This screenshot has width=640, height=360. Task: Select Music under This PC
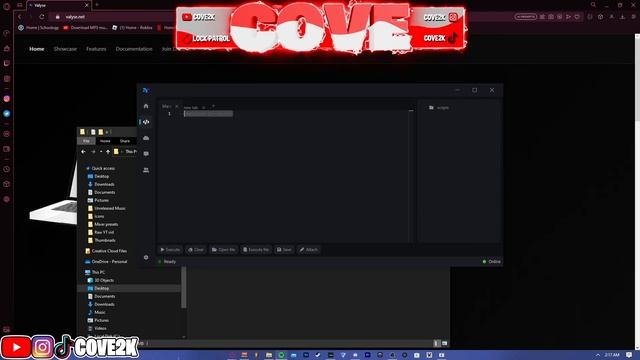click(x=97, y=312)
